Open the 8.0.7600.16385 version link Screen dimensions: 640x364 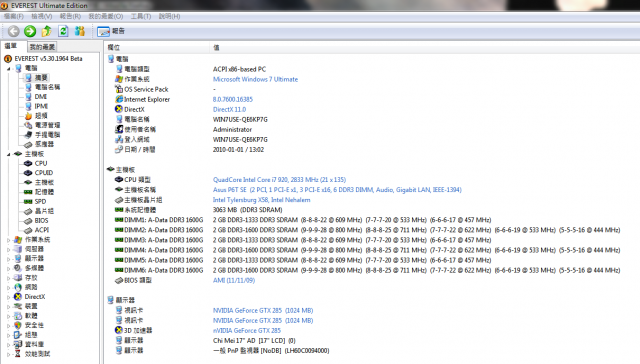point(233,99)
